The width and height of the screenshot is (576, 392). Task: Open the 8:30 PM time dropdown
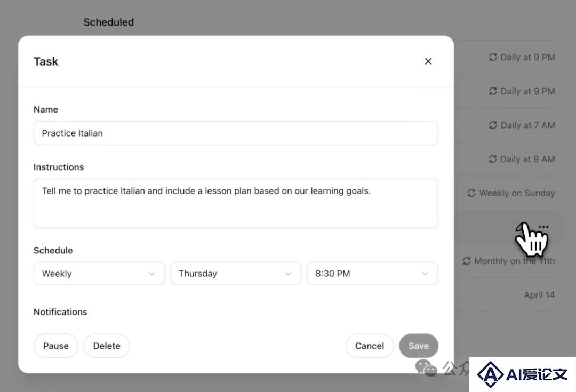(x=372, y=274)
